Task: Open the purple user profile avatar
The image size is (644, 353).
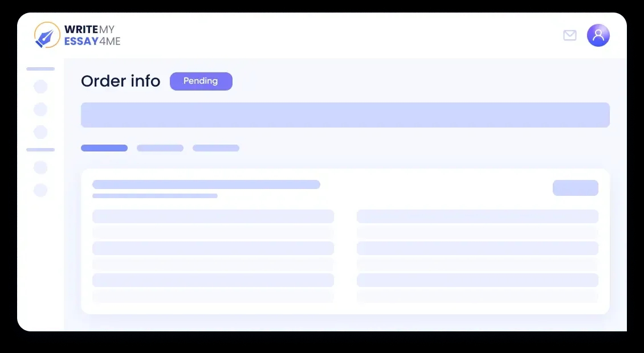Action: (x=598, y=35)
